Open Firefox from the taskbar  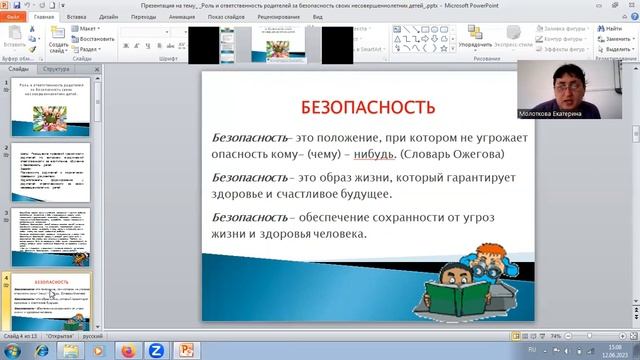click(128, 351)
